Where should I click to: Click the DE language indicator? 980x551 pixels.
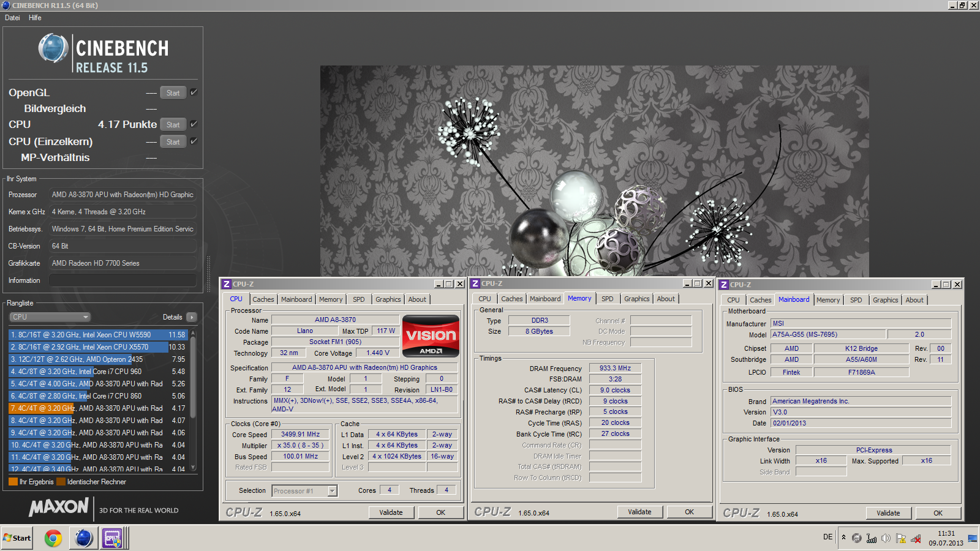pyautogui.click(x=827, y=537)
